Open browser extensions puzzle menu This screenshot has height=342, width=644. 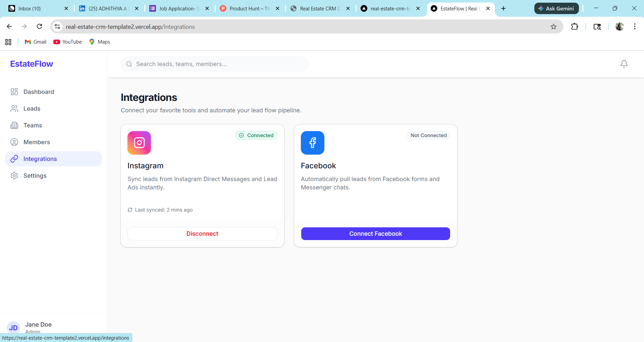[x=574, y=26]
